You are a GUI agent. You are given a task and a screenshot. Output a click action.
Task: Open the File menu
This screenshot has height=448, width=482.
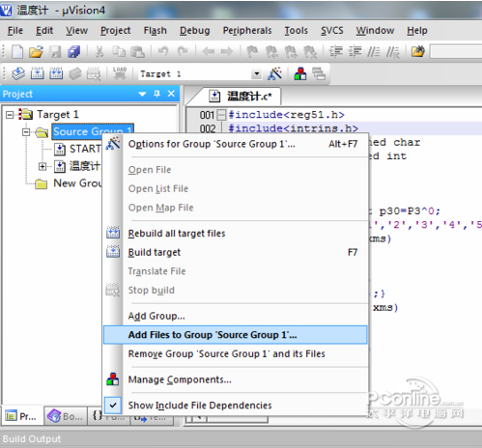coord(15,31)
